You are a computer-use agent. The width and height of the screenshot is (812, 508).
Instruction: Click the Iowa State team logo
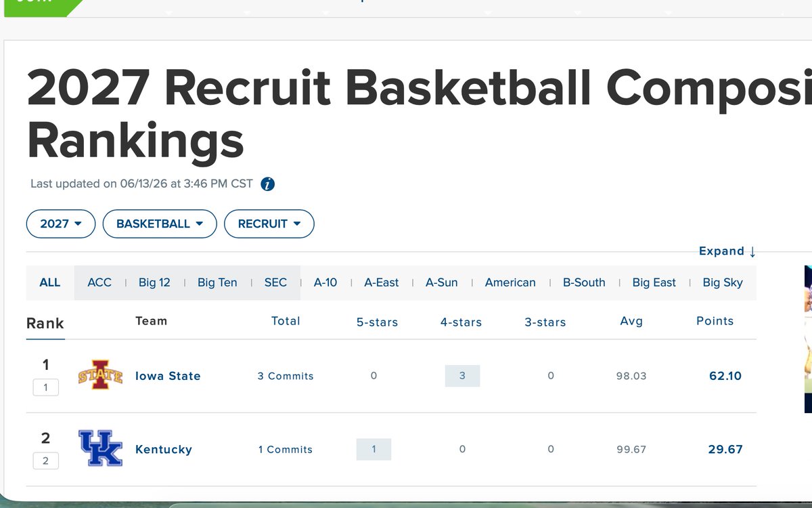click(x=100, y=375)
